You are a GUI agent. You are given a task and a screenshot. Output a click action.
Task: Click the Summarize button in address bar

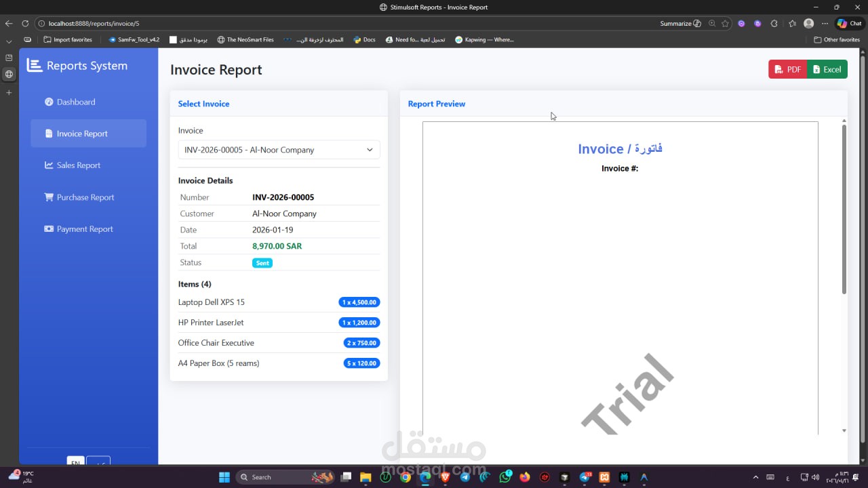(680, 23)
